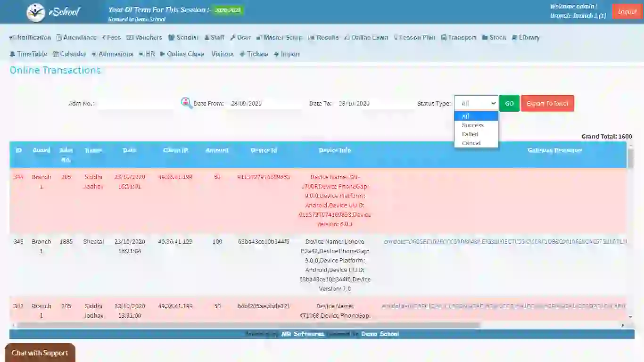Open the Library module
644x362 pixels.
pos(526,37)
